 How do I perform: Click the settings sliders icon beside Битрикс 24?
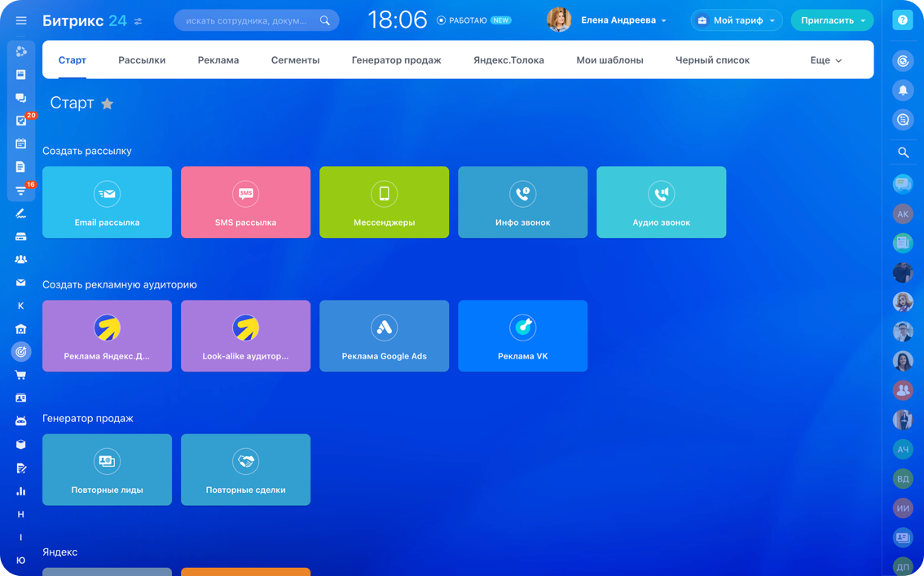pos(138,21)
